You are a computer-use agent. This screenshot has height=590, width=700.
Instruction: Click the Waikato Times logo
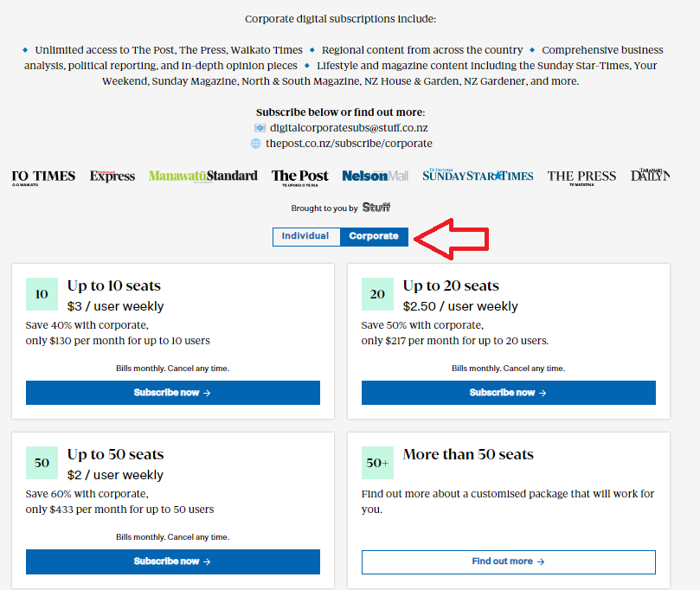(43, 177)
